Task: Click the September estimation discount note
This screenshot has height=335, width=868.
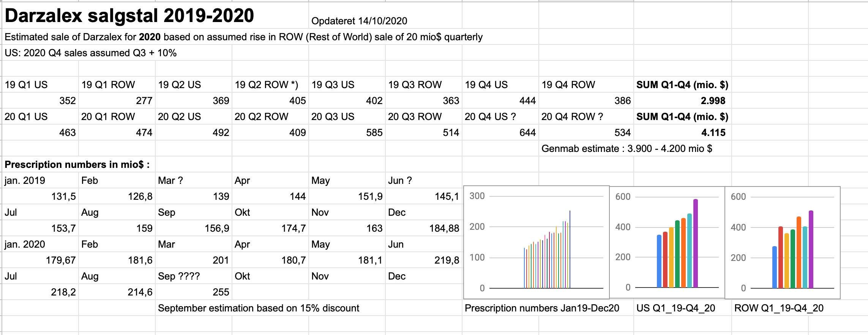Action: (x=259, y=308)
